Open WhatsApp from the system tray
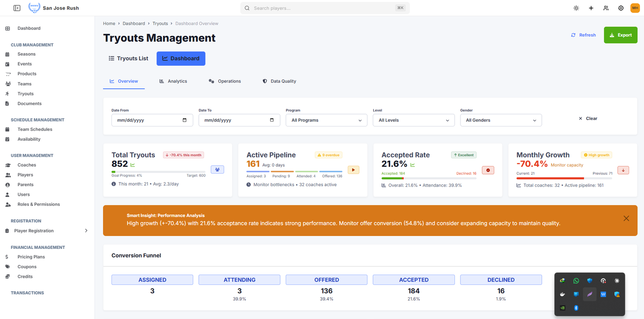644x319 pixels. (x=576, y=281)
